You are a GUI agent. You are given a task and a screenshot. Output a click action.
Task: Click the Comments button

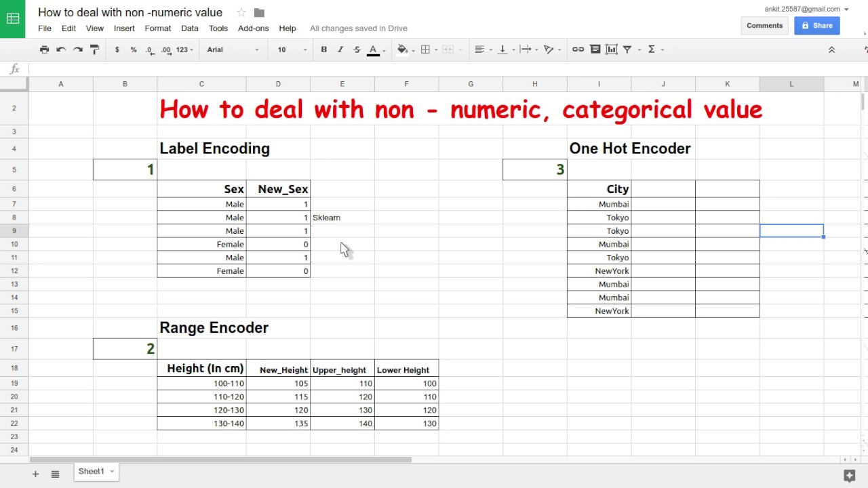(764, 26)
